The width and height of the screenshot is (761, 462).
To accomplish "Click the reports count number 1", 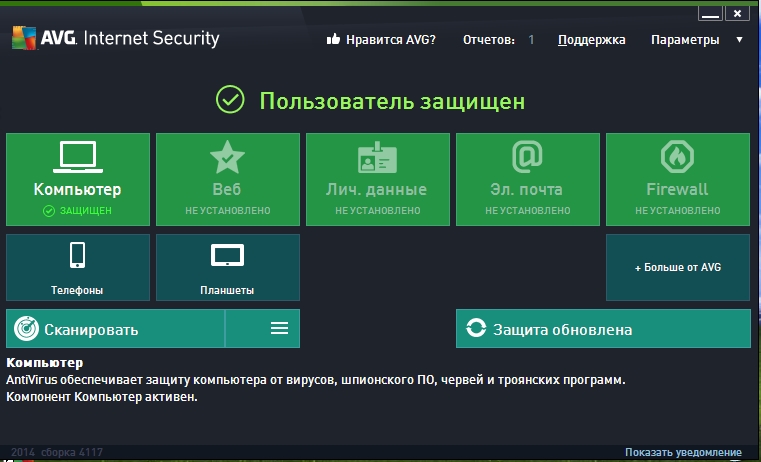I will pos(531,40).
